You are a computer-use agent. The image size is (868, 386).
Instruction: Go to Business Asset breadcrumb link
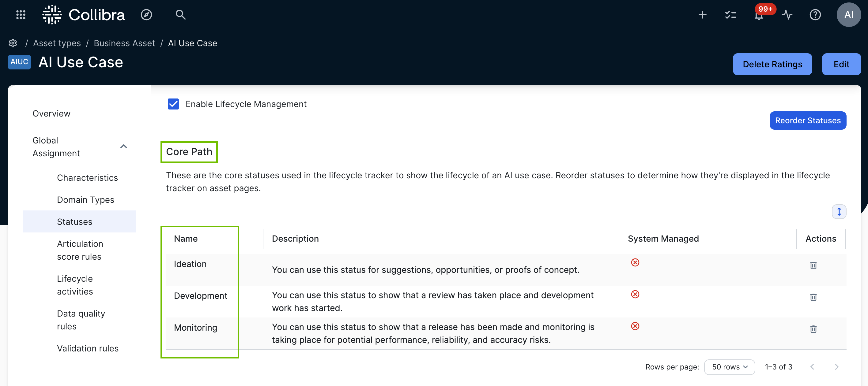(124, 43)
